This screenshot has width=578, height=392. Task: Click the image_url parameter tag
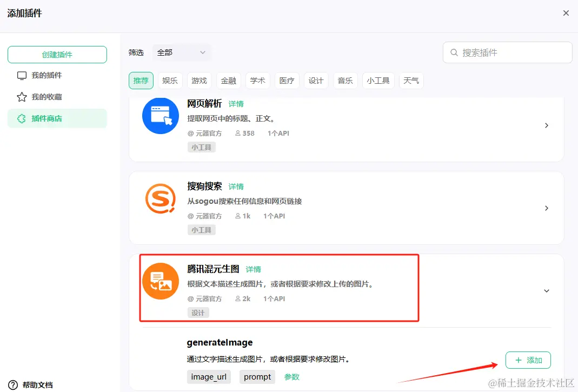pyautogui.click(x=209, y=377)
